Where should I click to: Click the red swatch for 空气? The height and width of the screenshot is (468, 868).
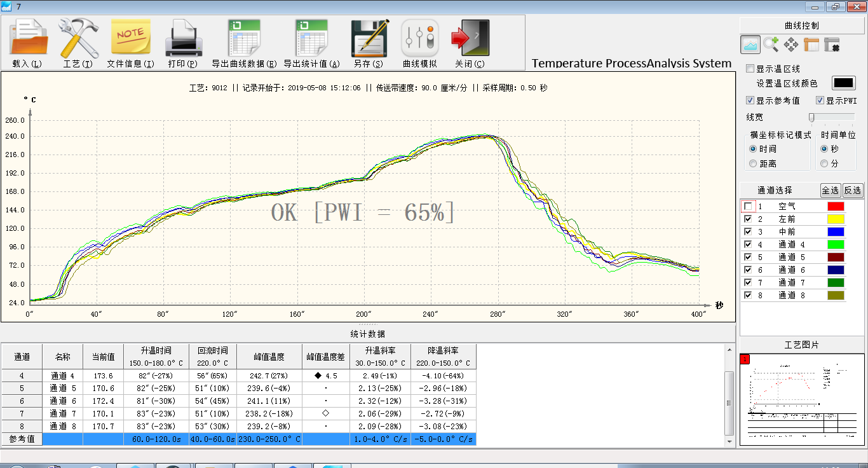[x=836, y=206]
